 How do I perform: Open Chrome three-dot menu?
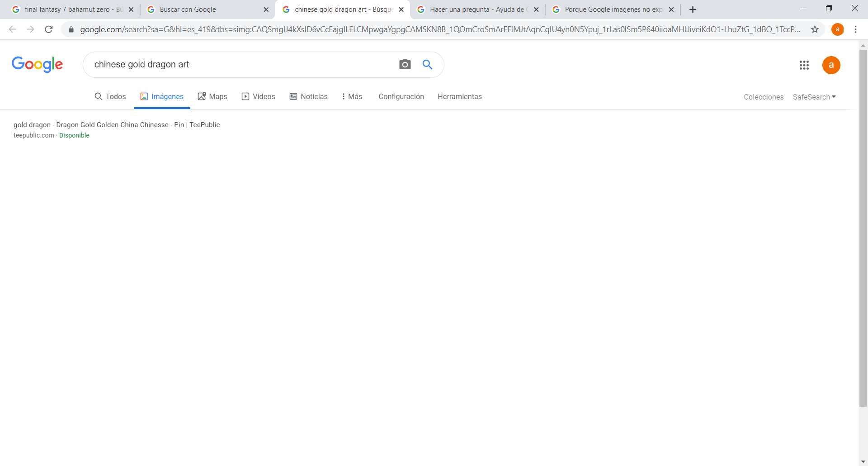855,29
